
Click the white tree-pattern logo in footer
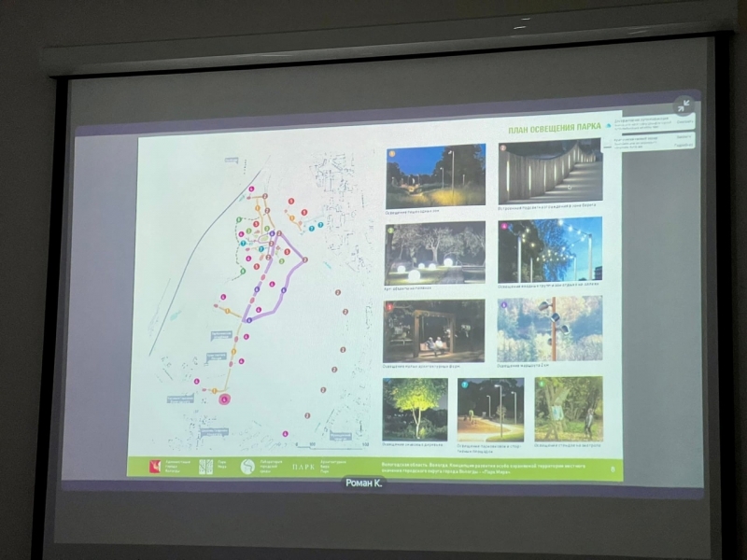click(205, 467)
